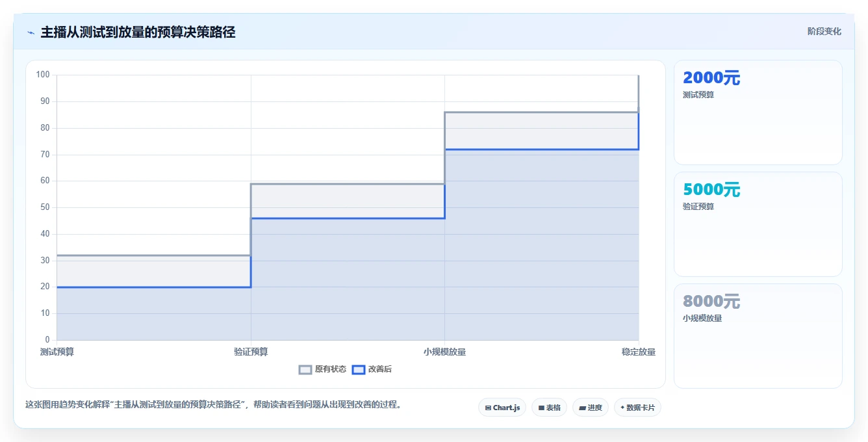Click the lightning icon beside the title
The height and width of the screenshot is (442, 868).
pos(31,32)
